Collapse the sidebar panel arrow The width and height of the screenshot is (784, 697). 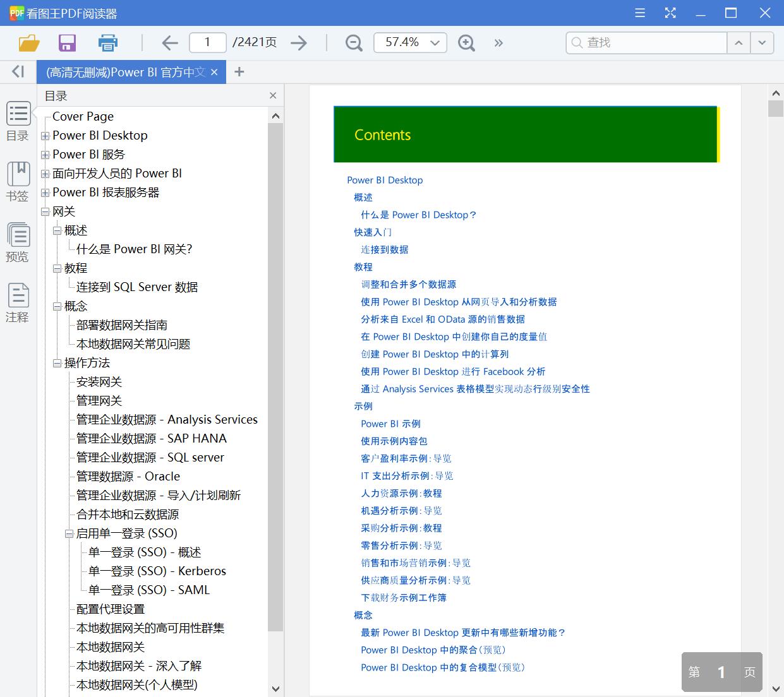[18, 71]
